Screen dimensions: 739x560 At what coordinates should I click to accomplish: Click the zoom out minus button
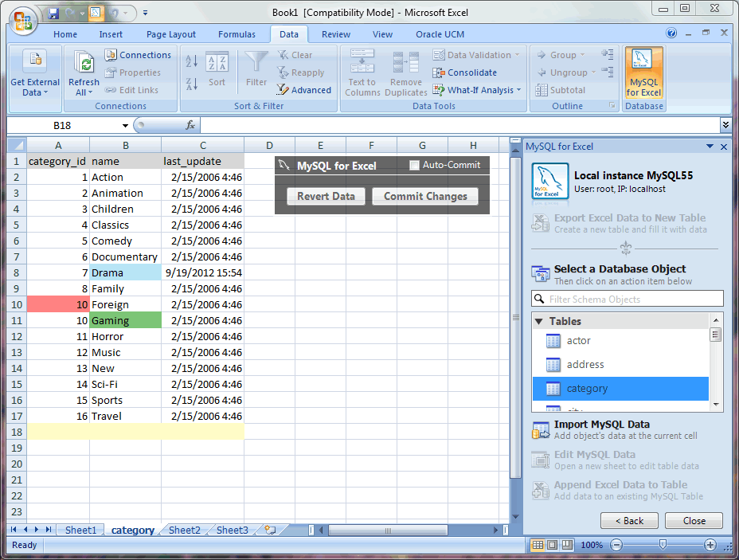point(616,545)
